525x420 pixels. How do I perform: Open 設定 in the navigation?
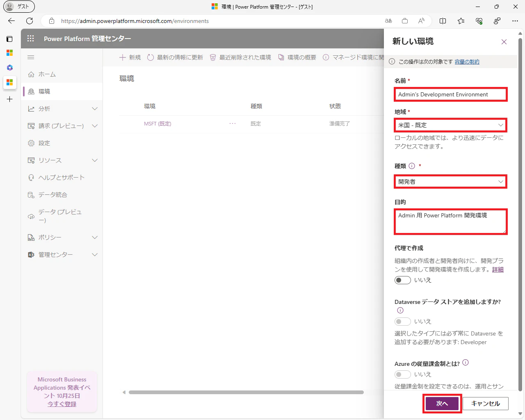[62, 143]
